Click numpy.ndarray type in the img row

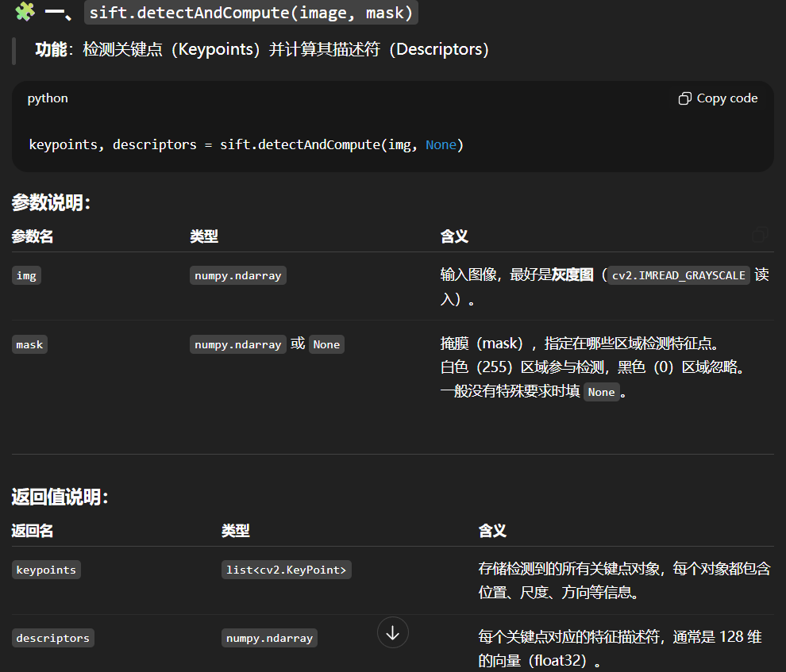point(237,275)
